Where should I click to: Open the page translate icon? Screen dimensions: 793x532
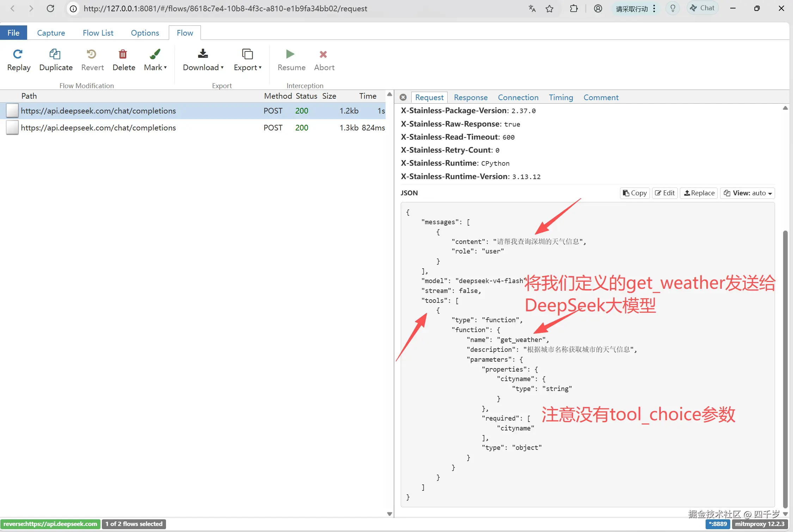click(x=532, y=8)
